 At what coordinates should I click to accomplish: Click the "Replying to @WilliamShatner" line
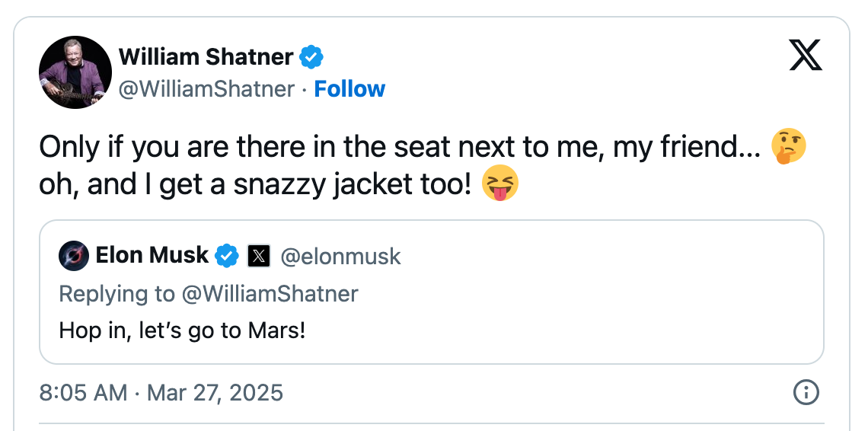[x=209, y=294]
